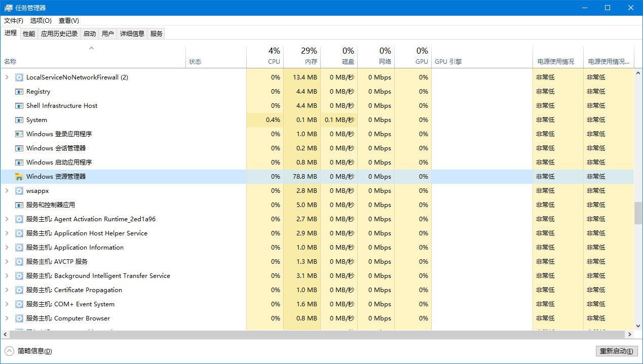Expand 服务主机: COM+ Event System
Screen dimensions: 643x364
[7, 304]
